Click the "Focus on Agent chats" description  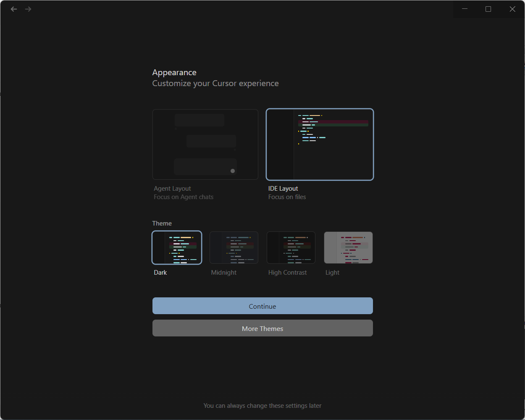pos(184,197)
